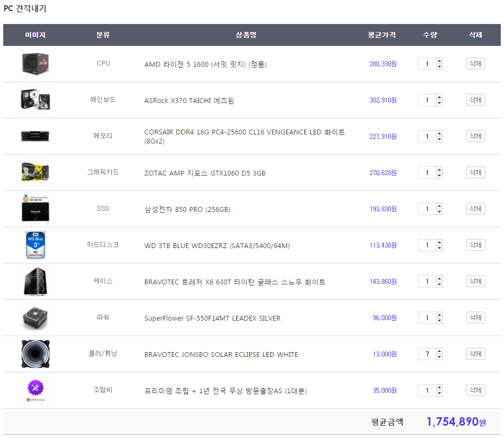Decrease quantity for the BRAVOTEC X6 case
504x438 pixels.
tap(439, 284)
